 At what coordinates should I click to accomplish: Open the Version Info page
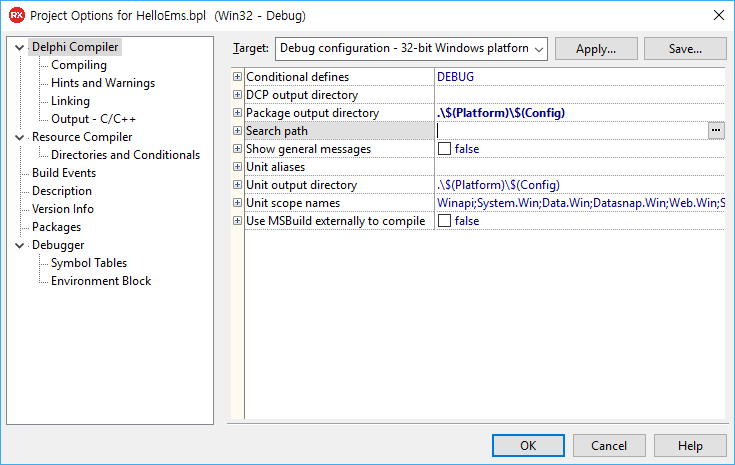pyautogui.click(x=63, y=209)
